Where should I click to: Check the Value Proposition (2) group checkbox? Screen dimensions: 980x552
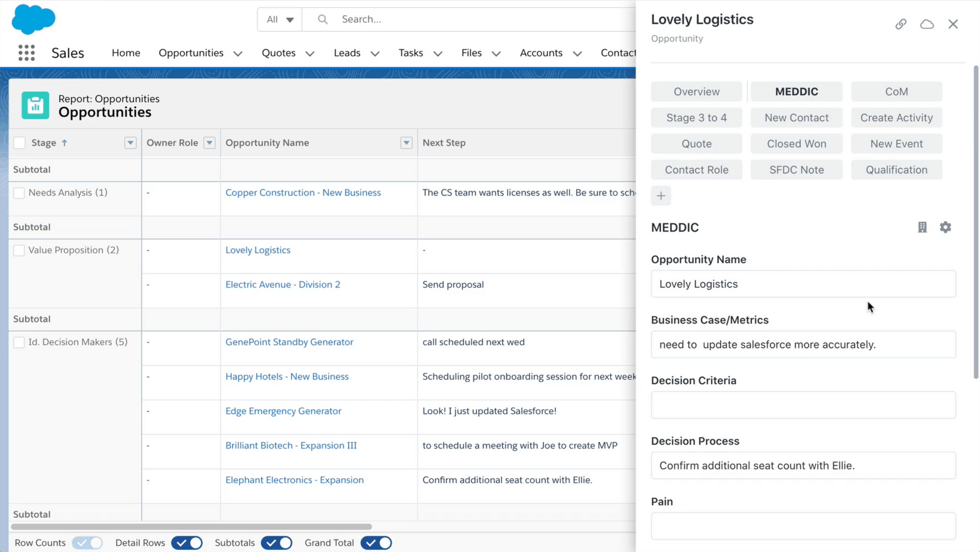(x=19, y=250)
